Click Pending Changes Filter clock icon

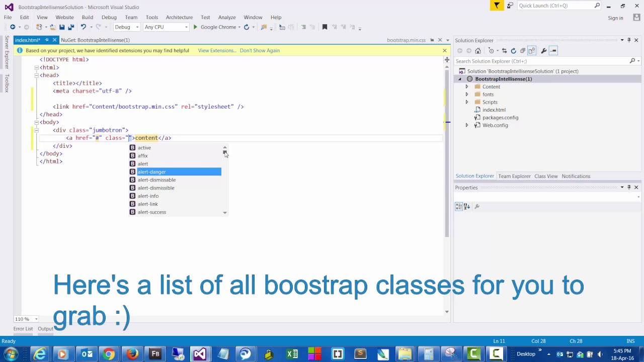point(492,51)
